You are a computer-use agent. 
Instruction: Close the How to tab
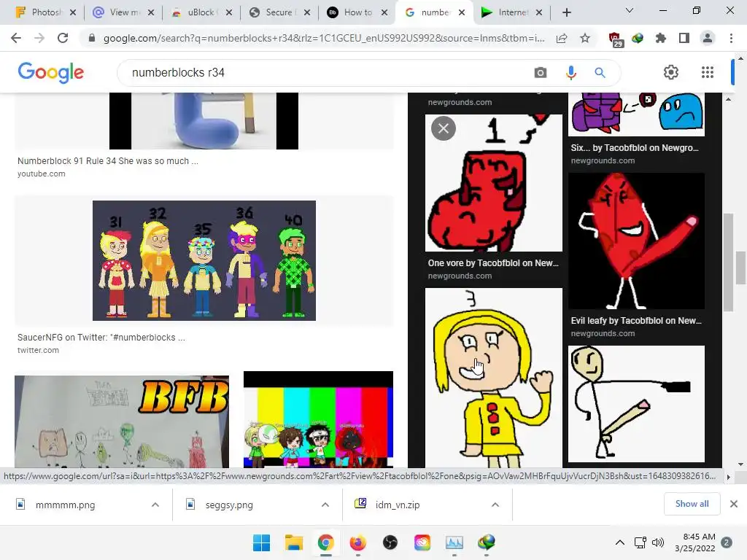[384, 12]
